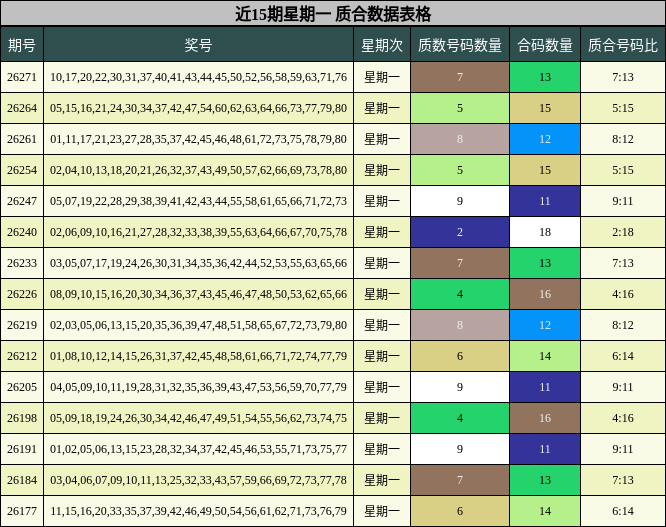The height and width of the screenshot is (527, 666).
Task: Click the 星期次 column header
Action: (x=382, y=45)
